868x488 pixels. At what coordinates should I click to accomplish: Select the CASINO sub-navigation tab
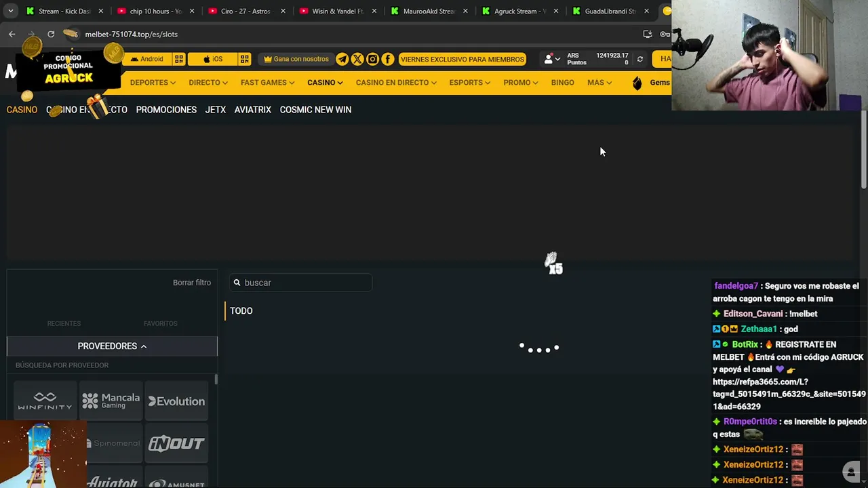click(22, 110)
